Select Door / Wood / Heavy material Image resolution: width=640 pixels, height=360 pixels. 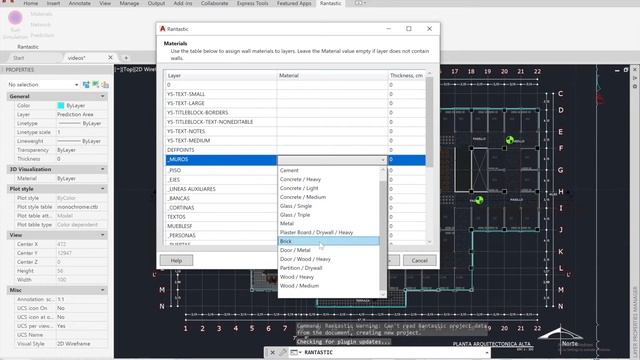tap(329, 259)
